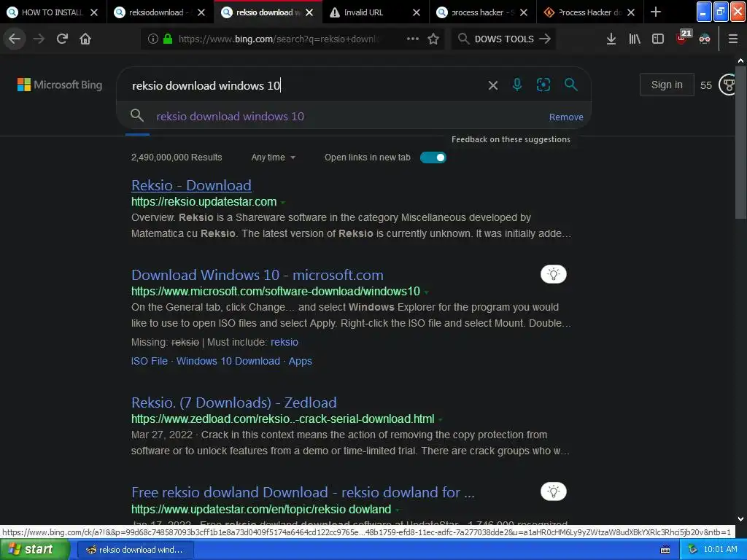Screen dimensions: 747x560
Task: Click the Apps sublink
Action: click(x=300, y=361)
